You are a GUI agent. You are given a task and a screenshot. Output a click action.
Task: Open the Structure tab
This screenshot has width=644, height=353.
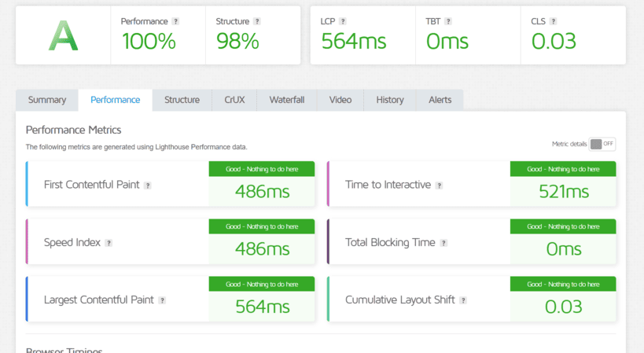coord(182,100)
